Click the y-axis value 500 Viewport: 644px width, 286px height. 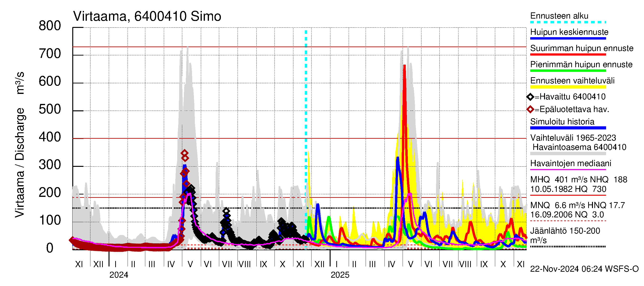pos(50,109)
